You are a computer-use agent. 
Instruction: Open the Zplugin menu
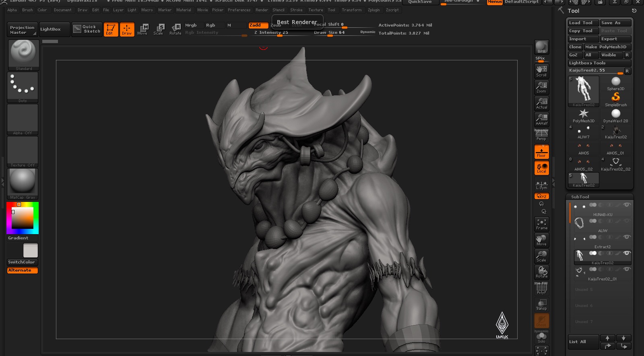coord(374,10)
